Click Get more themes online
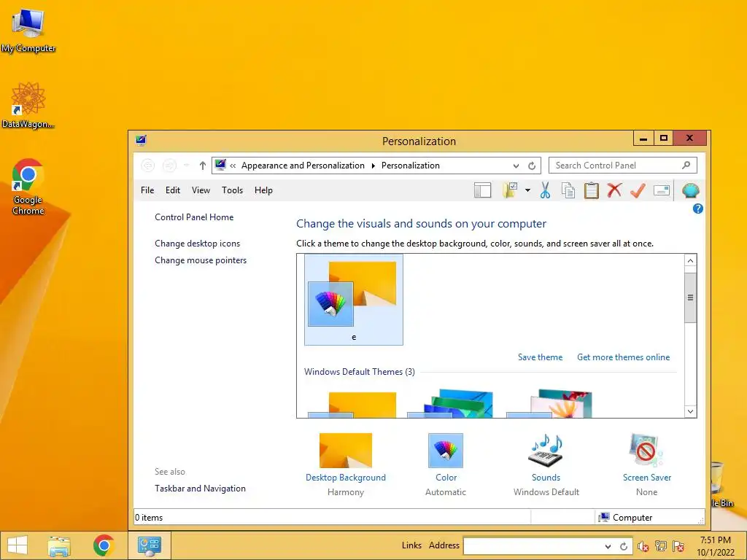 point(623,357)
